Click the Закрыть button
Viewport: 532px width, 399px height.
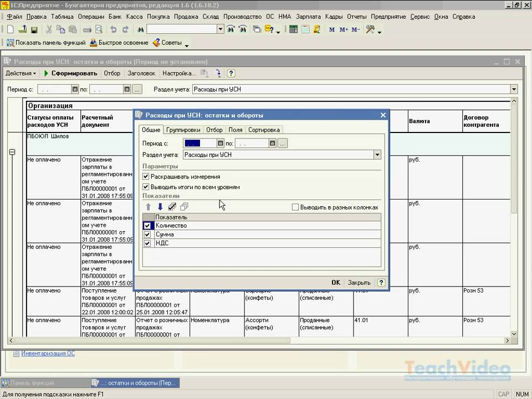359,283
